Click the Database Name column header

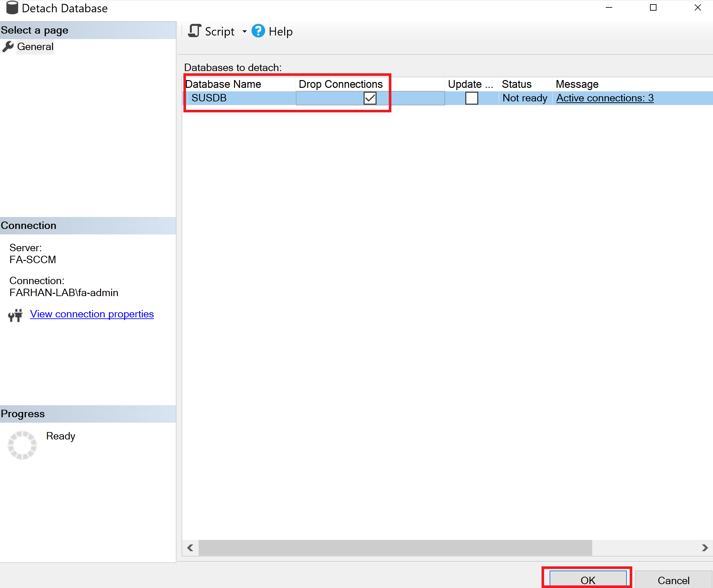tap(223, 84)
